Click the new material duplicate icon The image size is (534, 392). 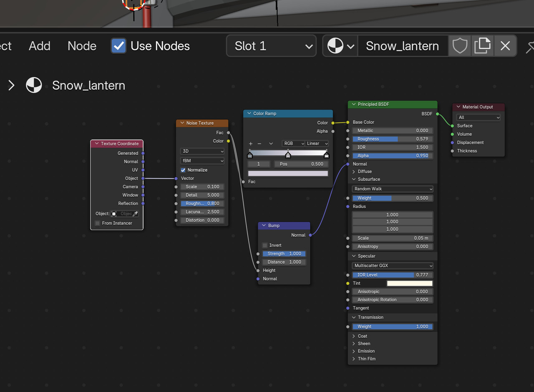(x=482, y=46)
